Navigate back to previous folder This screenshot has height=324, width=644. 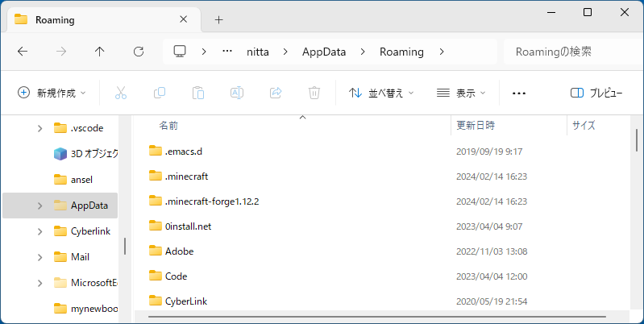[x=23, y=52]
